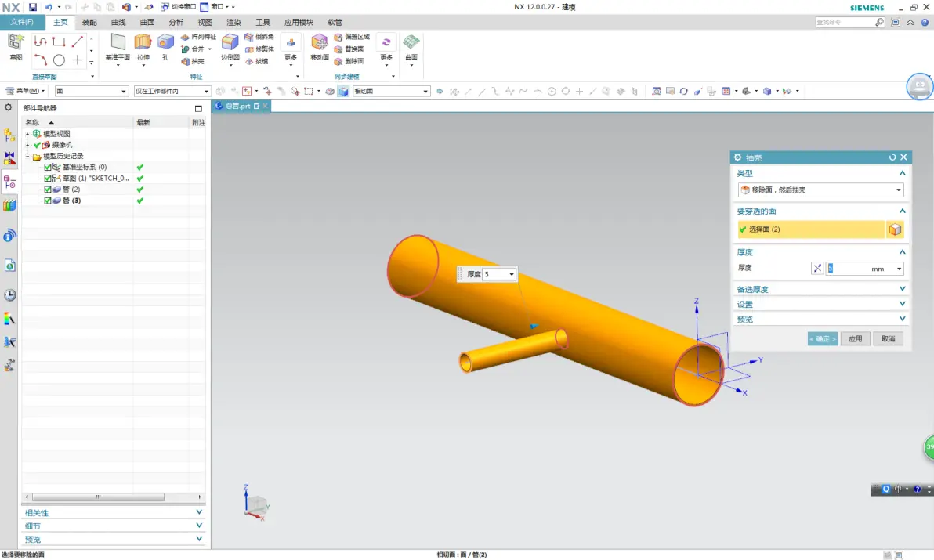Screen dimensions: 934x560
Task: Uncheck the 管 (3) feature checkbox
Action: [x=48, y=201]
